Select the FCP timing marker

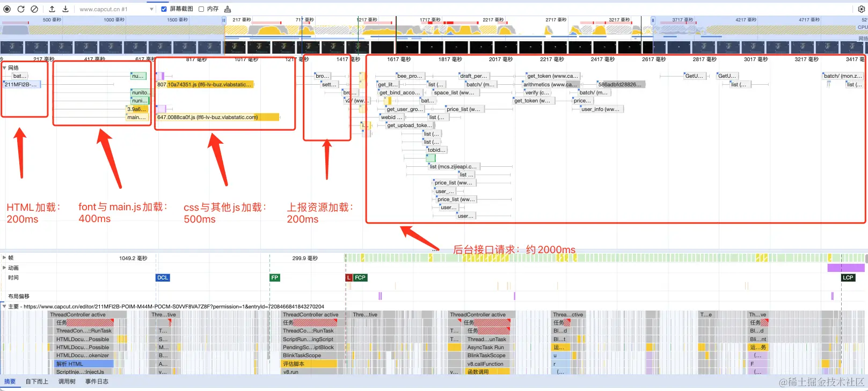(x=360, y=278)
